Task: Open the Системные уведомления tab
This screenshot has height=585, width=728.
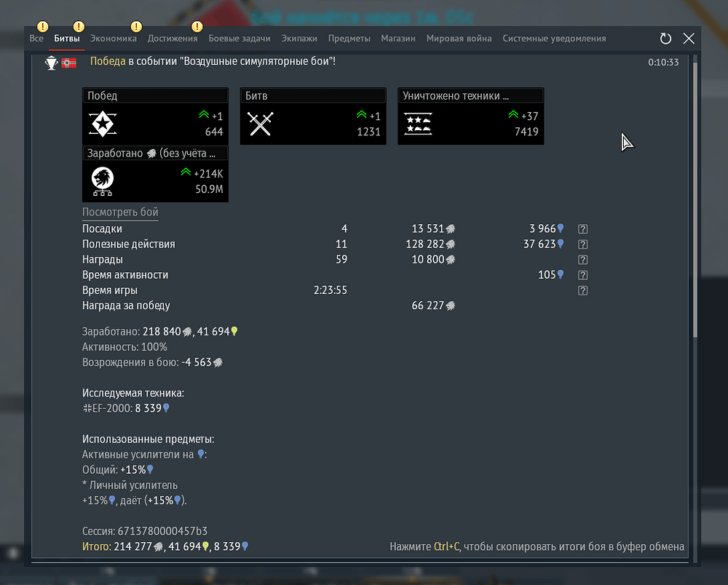Action: [554, 39]
